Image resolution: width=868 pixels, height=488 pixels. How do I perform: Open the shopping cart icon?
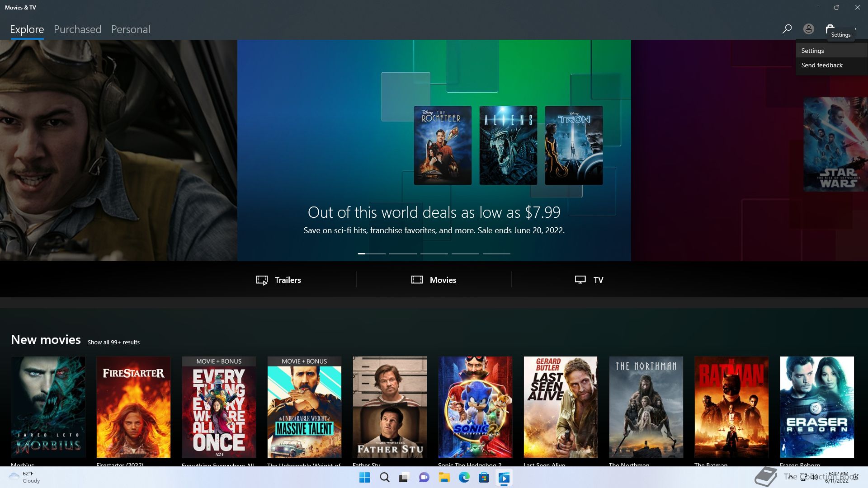pyautogui.click(x=830, y=29)
